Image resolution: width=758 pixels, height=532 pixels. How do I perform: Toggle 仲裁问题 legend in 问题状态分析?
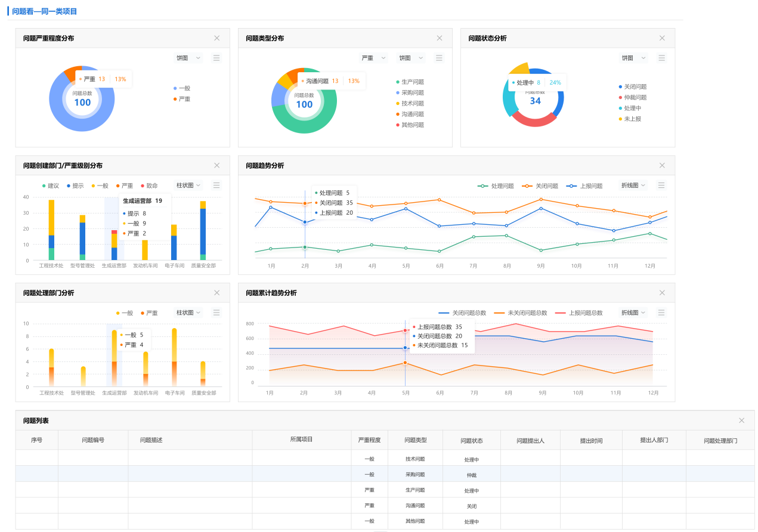coord(635,98)
